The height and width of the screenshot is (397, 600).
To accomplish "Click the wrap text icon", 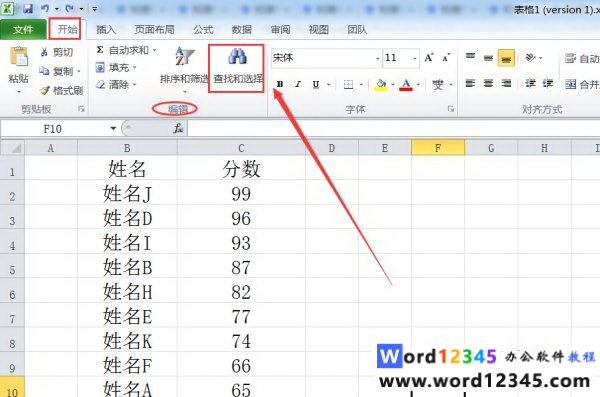I will (x=570, y=58).
